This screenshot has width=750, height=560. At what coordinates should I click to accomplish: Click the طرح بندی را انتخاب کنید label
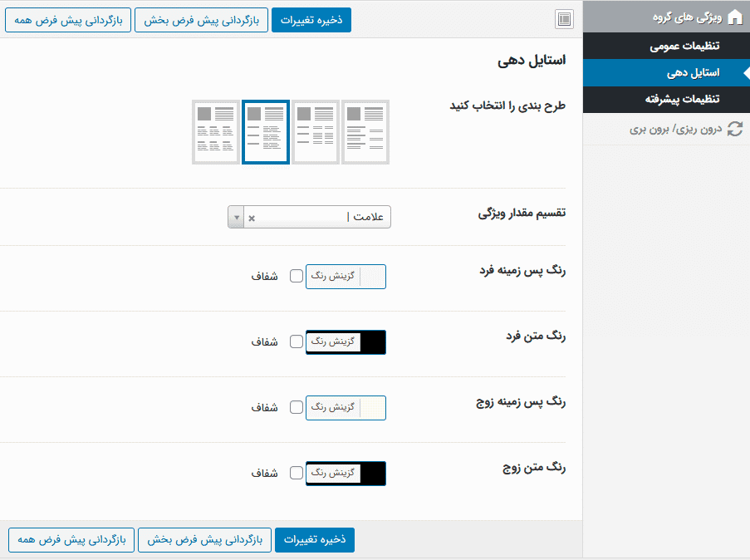[507, 106]
